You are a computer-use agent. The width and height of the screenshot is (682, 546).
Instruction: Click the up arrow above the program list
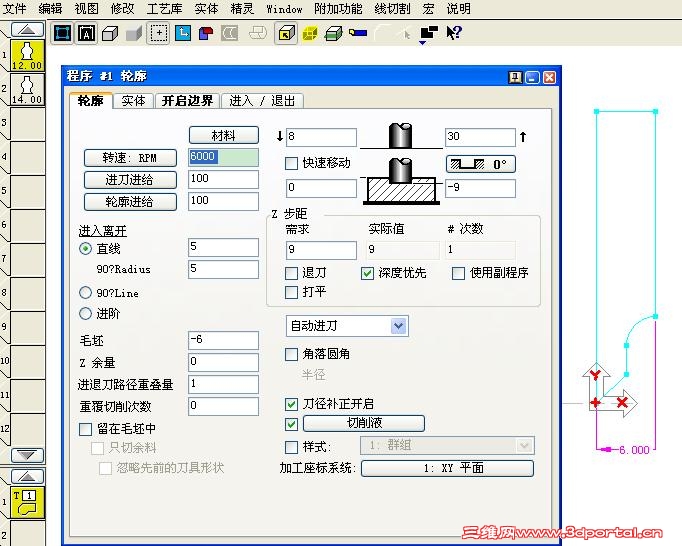pos(27,476)
